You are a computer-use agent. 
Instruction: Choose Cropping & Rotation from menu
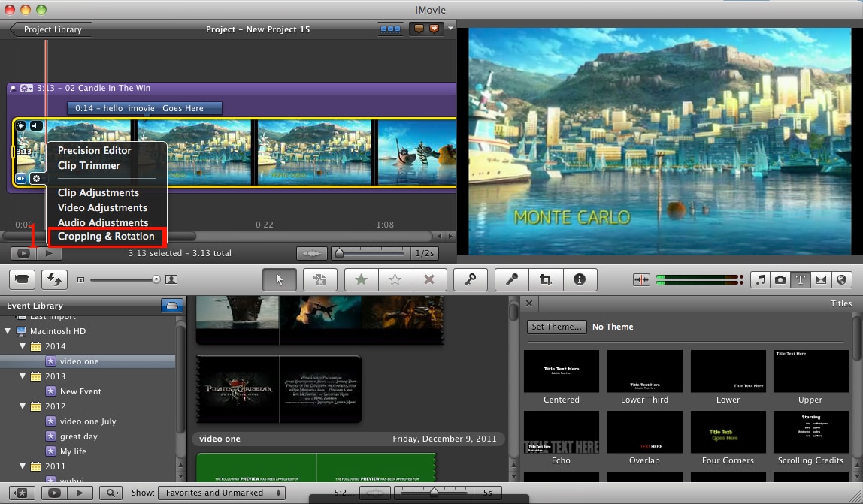[106, 236]
